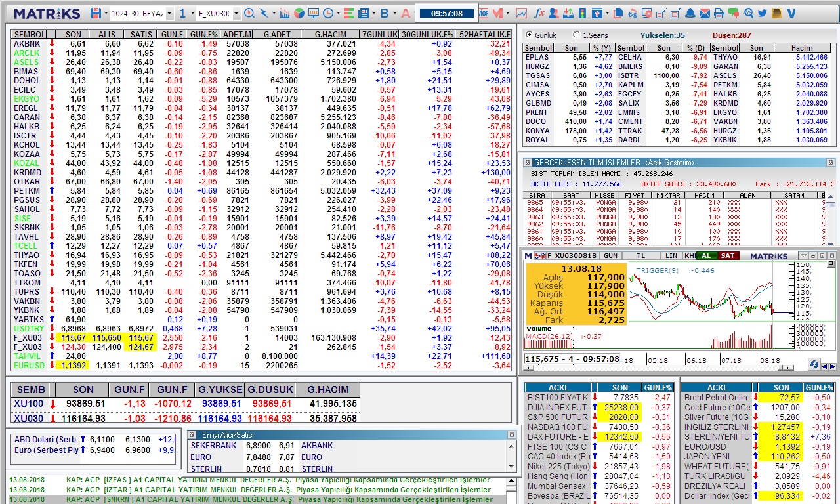Click the LIN scale tab in chart
This screenshot has width=840, height=504.
coord(671,255)
